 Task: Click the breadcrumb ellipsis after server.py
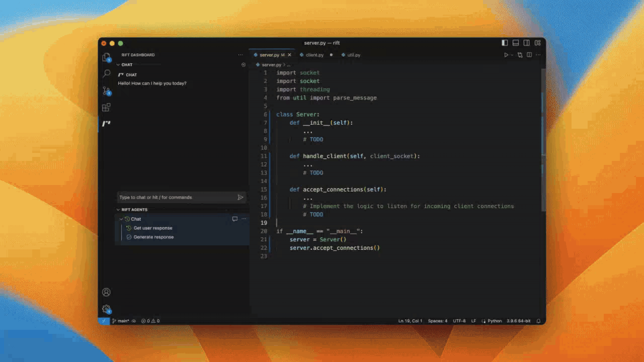click(288, 65)
